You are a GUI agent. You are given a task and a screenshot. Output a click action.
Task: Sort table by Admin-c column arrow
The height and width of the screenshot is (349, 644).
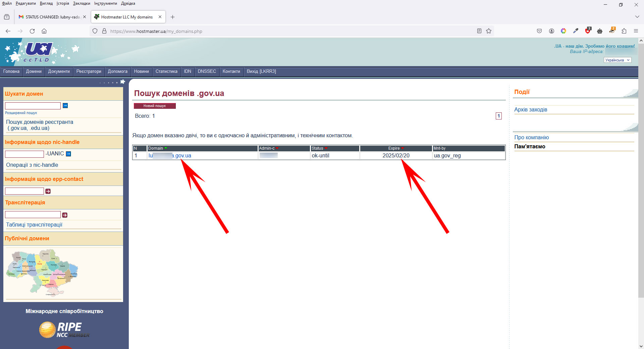[x=277, y=148]
